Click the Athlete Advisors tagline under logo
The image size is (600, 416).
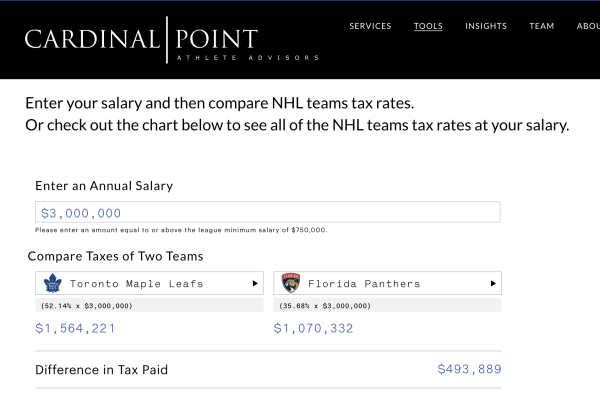pos(247,57)
